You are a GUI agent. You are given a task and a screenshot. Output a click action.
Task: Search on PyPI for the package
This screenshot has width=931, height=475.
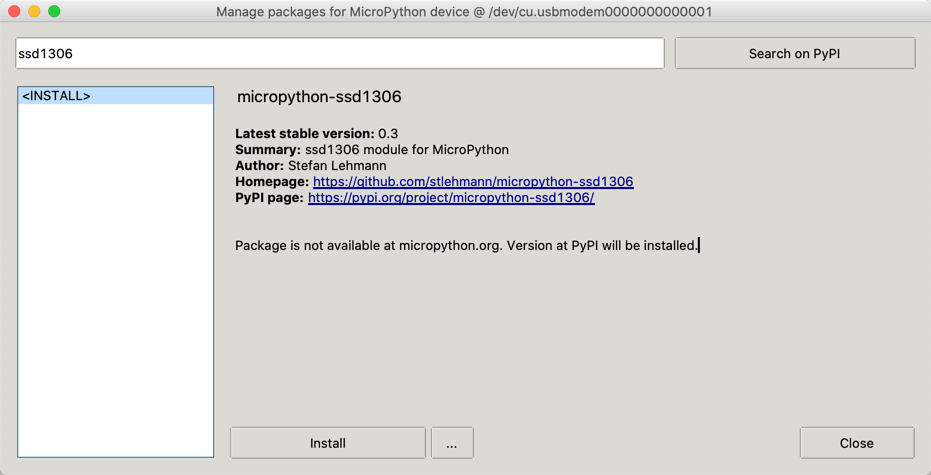click(795, 53)
